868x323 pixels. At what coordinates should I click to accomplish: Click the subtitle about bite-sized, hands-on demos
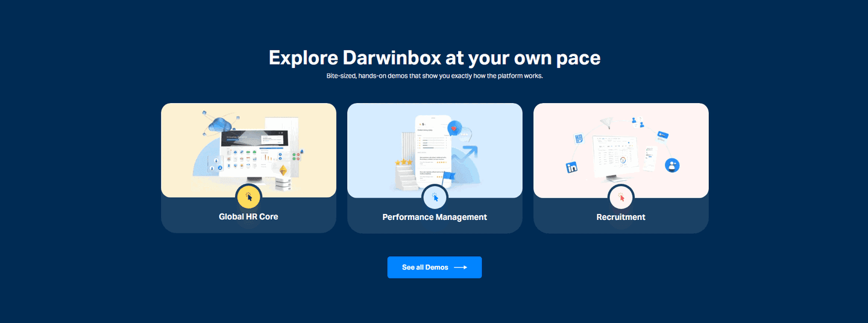point(435,77)
